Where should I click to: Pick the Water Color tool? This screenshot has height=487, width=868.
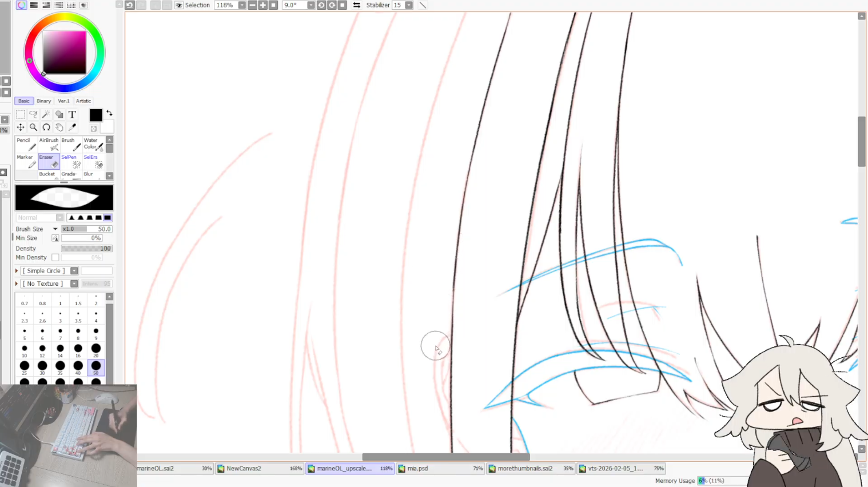pyautogui.click(x=93, y=144)
